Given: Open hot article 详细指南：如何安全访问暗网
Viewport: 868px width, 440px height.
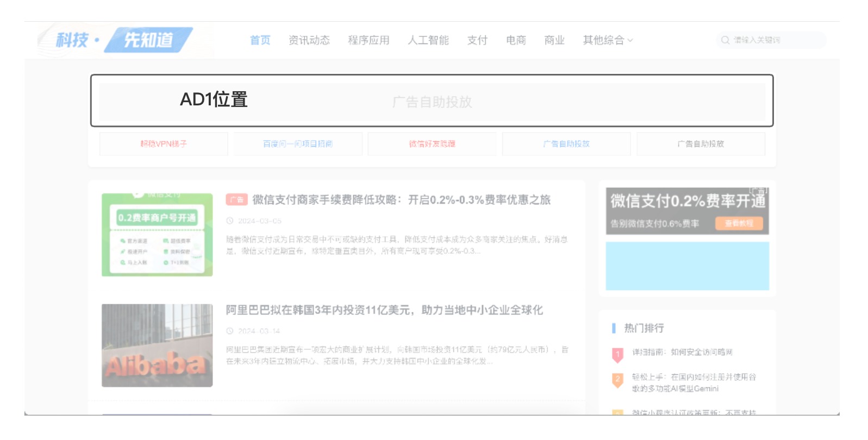Looking at the screenshot, I should click(x=682, y=353).
